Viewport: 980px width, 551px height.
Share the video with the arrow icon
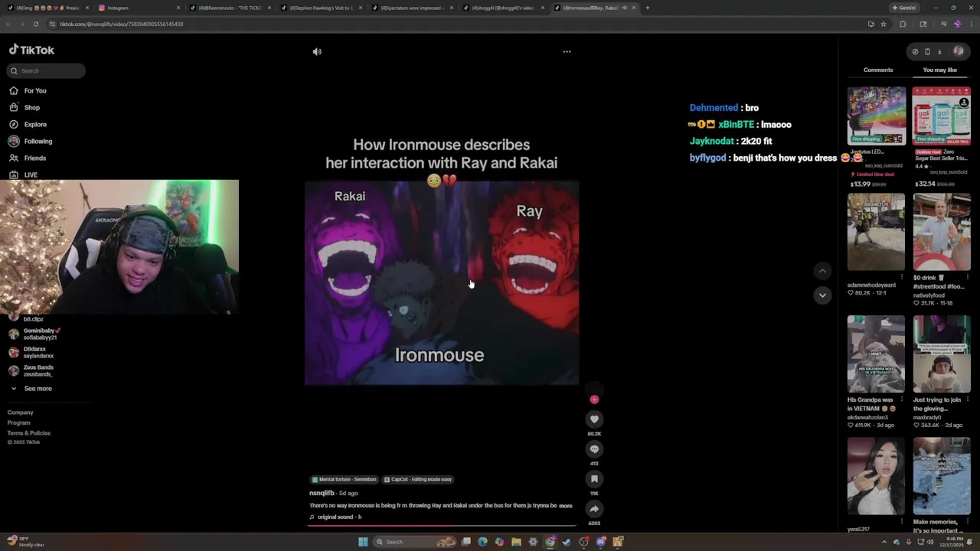594,509
